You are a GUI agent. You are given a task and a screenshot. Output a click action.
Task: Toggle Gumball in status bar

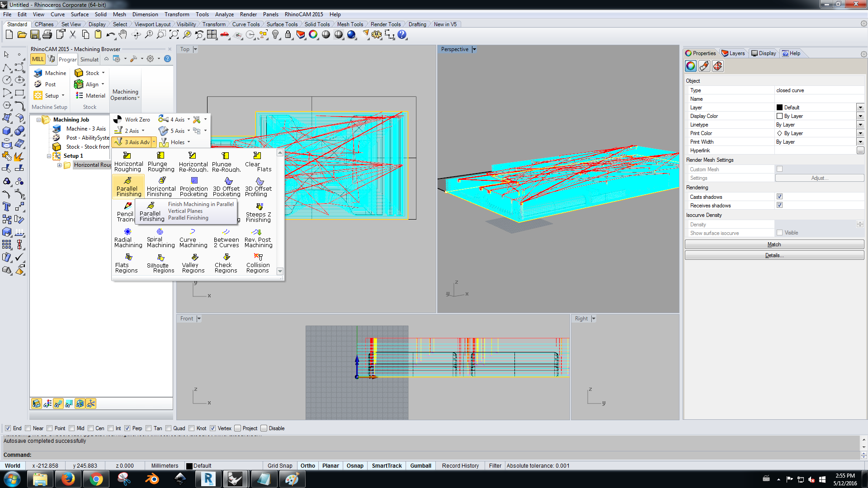coord(420,466)
